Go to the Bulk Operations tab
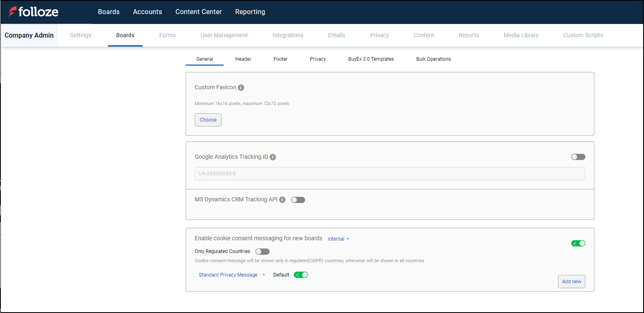Image resolution: width=644 pixels, height=313 pixels. 433,59
